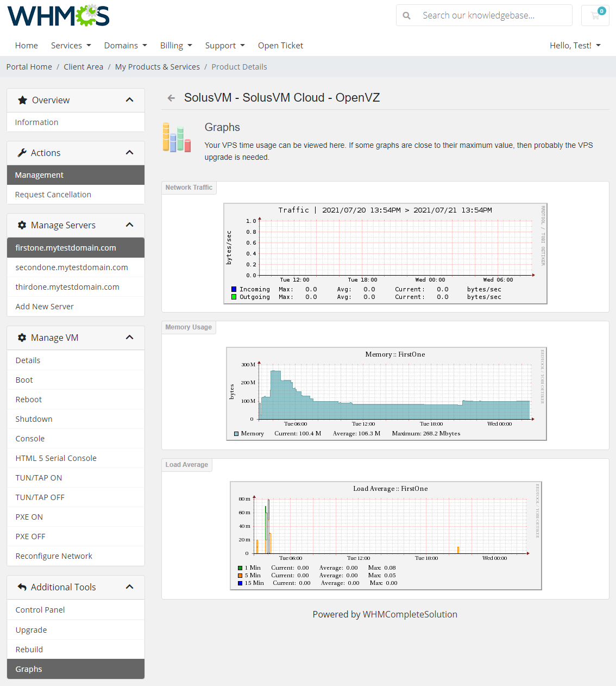
Task: Click the Graphs cylinders icon
Action: [x=177, y=138]
